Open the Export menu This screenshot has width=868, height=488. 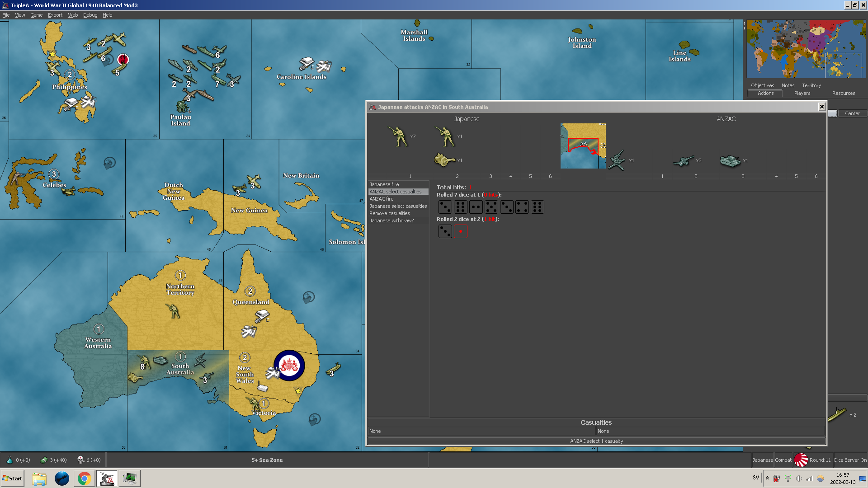(x=55, y=15)
